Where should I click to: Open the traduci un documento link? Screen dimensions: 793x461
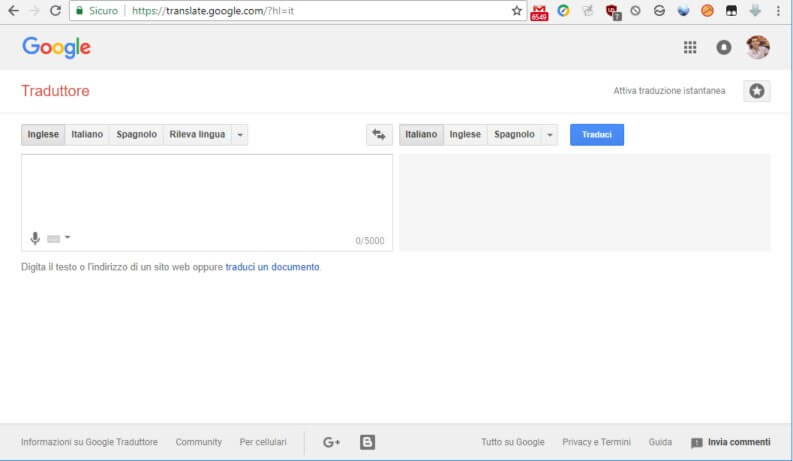pyautogui.click(x=273, y=267)
